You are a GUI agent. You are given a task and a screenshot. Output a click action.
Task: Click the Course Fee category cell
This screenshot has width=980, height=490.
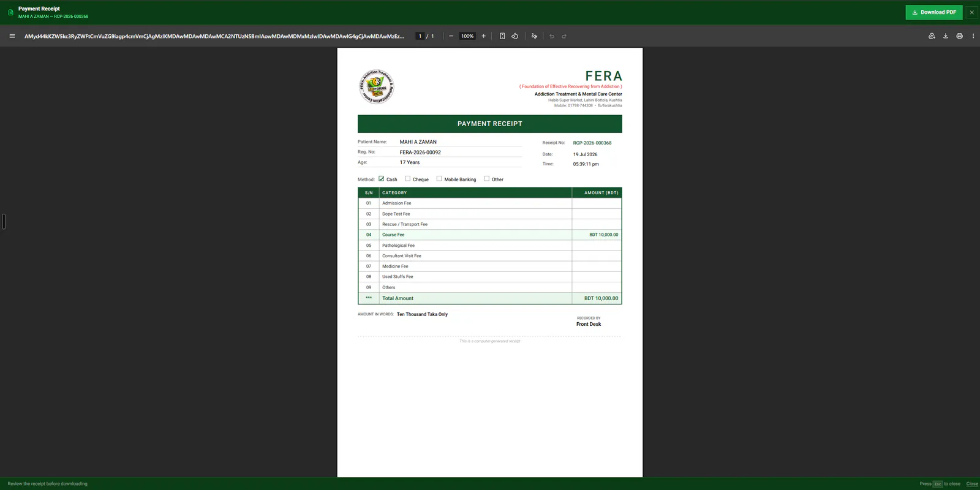475,235
